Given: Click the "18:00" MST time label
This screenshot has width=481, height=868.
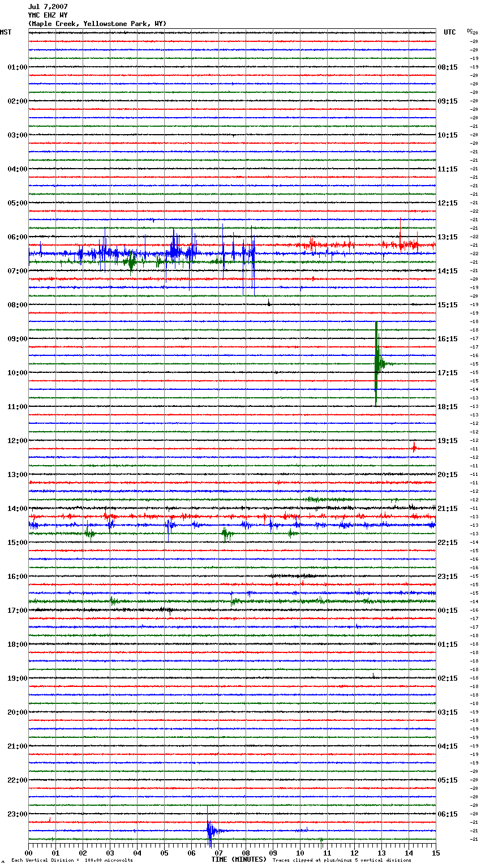Looking at the screenshot, I should (x=18, y=644).
